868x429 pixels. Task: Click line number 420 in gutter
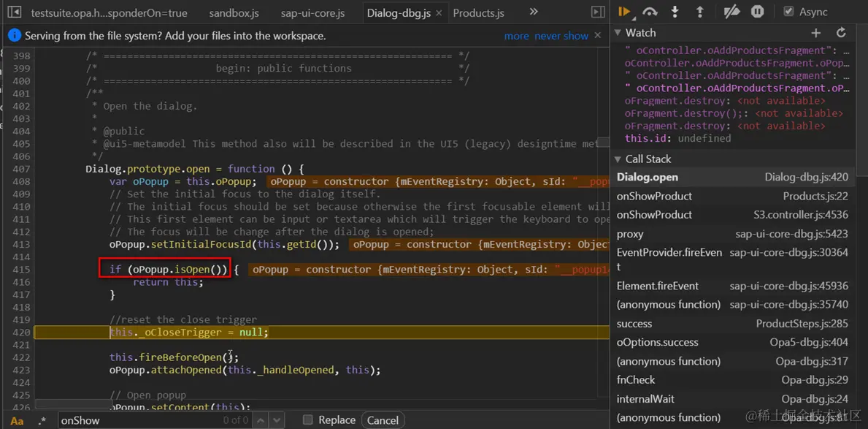[x=21, y=333]
